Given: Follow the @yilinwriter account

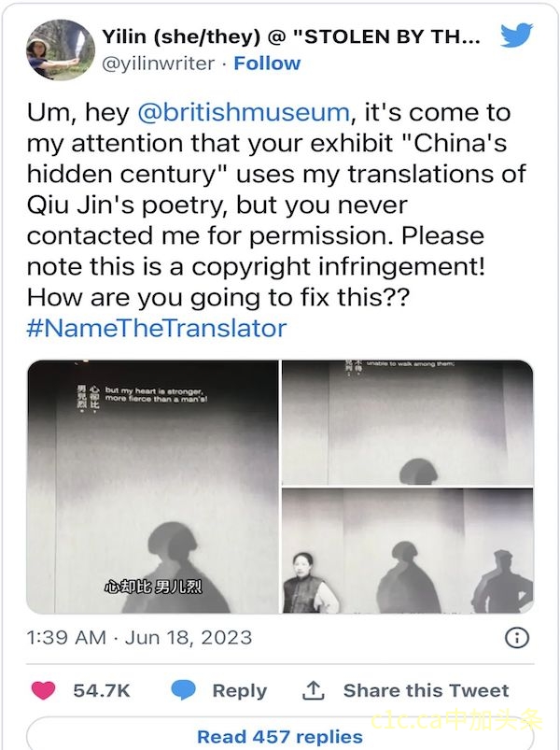Looking at the screenshot, I should 267,64.
